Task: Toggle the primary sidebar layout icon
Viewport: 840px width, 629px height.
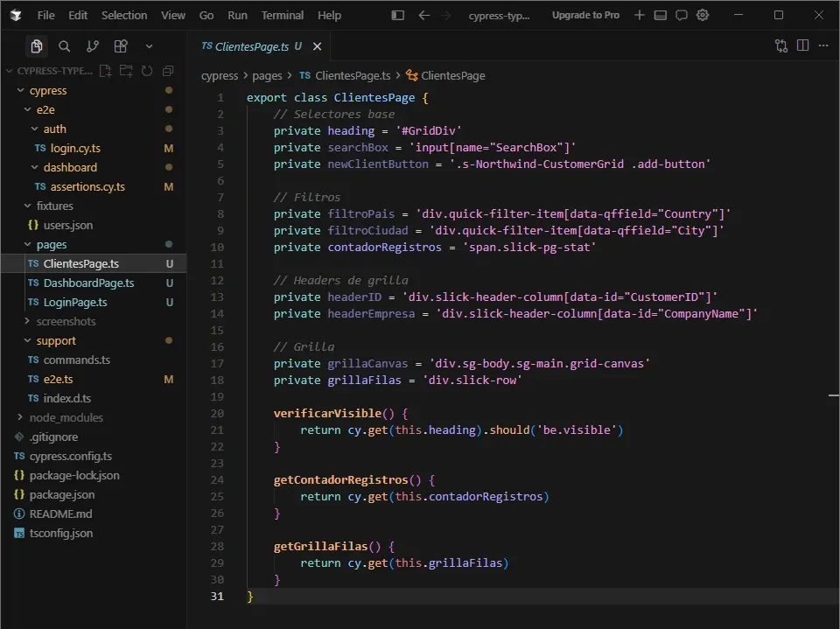Action: [397, 15]
